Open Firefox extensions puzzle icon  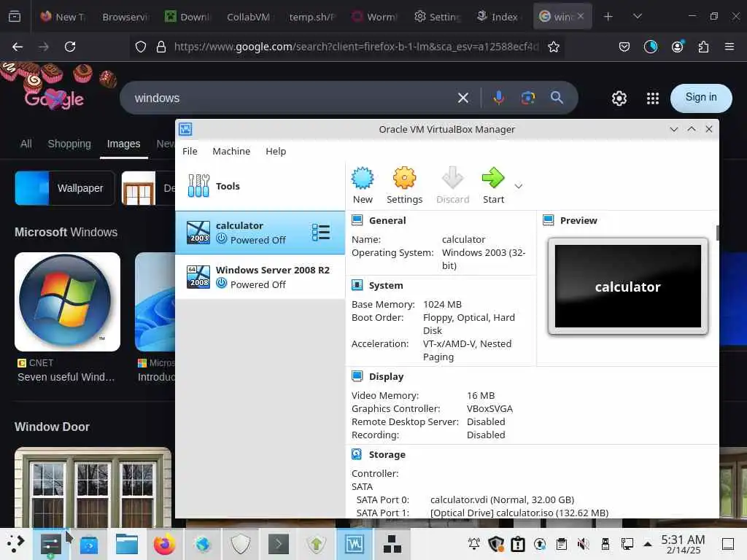click(703, 47)
